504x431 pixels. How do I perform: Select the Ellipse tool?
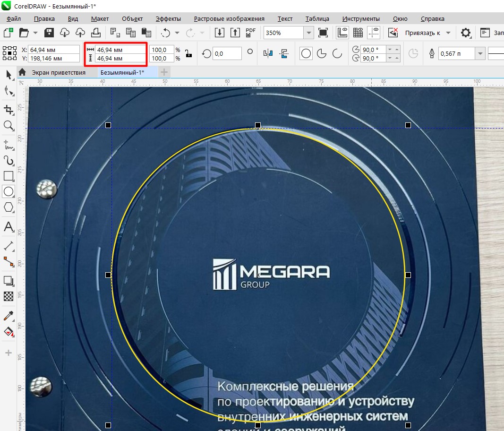click(9, 191)
